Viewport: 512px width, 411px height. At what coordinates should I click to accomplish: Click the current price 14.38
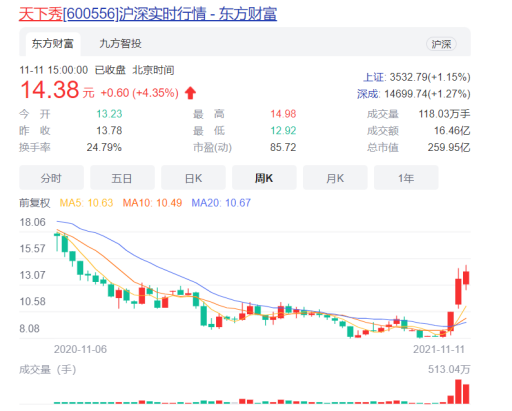[50, 90]
